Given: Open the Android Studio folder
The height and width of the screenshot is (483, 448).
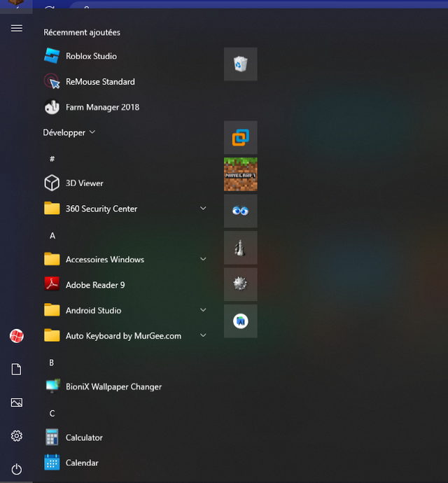Looking at the screenshot, I should [125, 310].
